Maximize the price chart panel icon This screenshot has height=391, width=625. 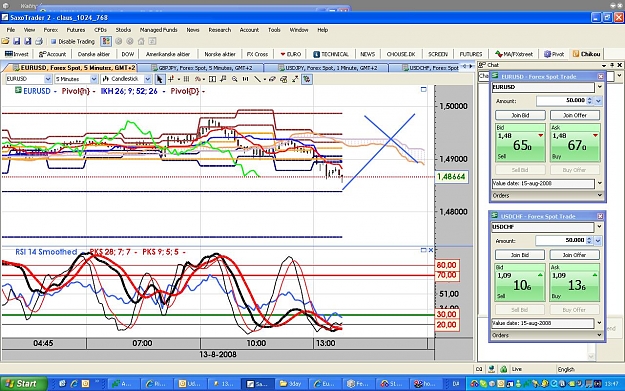pos(424,89)
